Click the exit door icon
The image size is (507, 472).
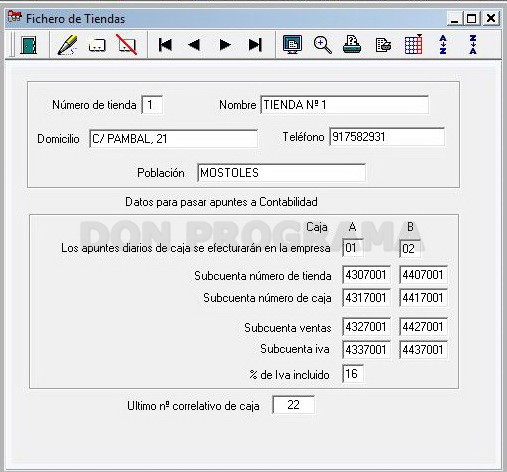(28, 45)
